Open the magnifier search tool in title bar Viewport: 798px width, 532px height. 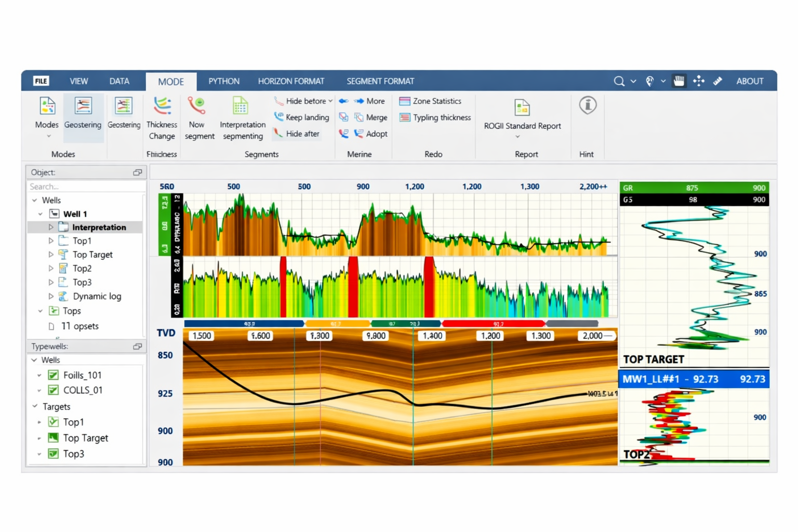click(x=619, y=81)
